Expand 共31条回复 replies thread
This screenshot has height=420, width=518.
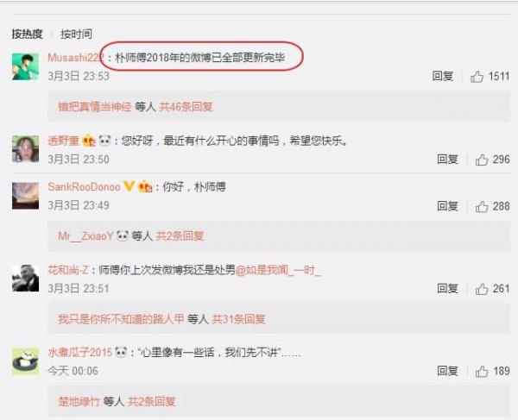click(238, 319)
